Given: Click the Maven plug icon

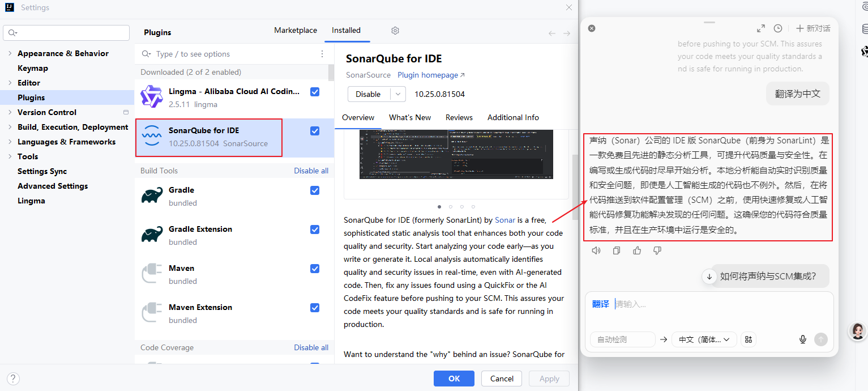Looking at the screenshot, I should point(152,274).
